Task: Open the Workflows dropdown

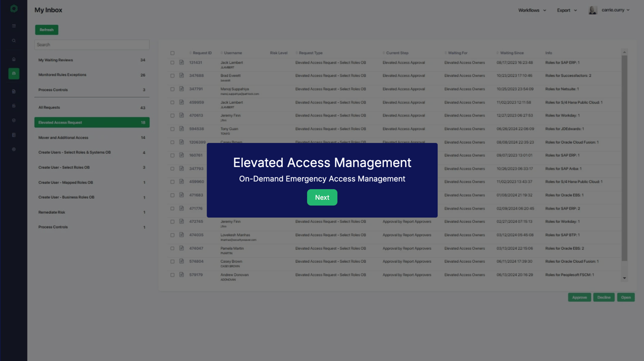Action: pyautogui.click(x=532, y=10)
